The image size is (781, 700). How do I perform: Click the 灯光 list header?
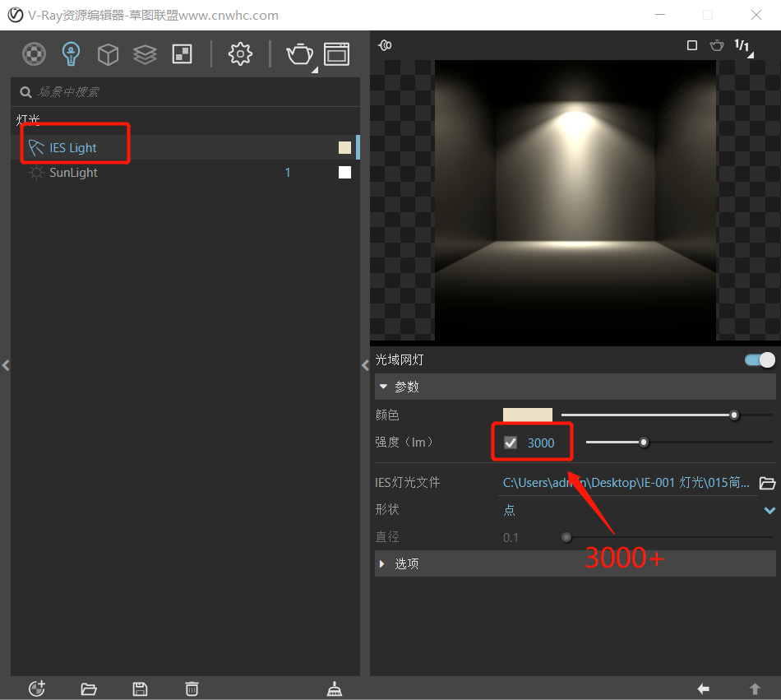[x=28, y=120]
